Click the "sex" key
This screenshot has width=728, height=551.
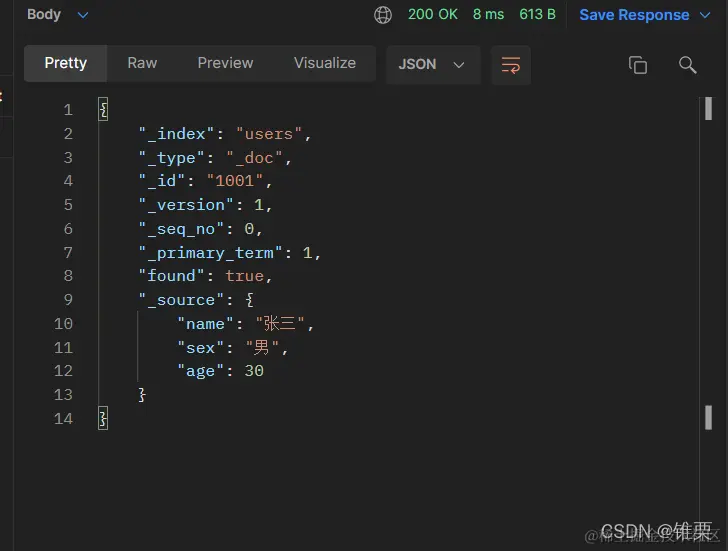coord(201,348)
